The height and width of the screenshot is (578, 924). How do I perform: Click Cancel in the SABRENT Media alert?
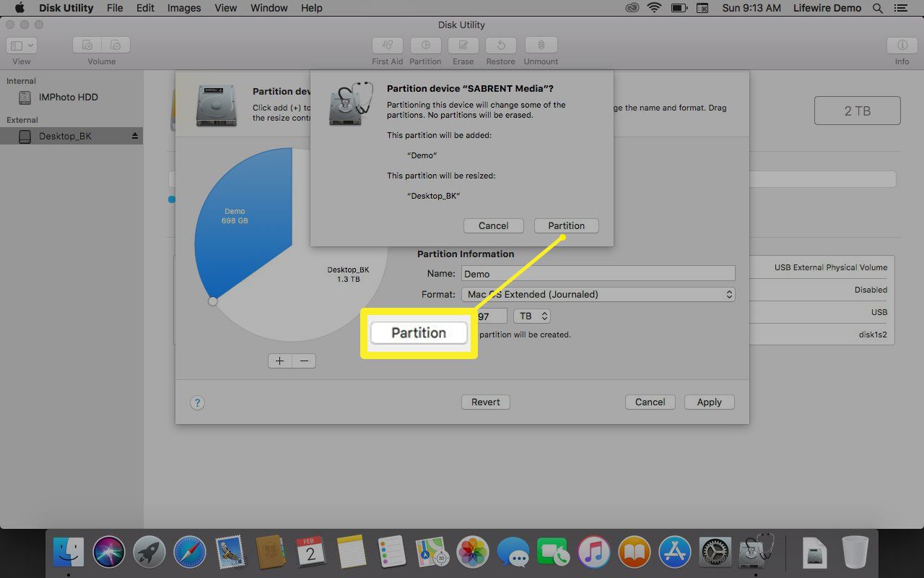coord(494,225)
